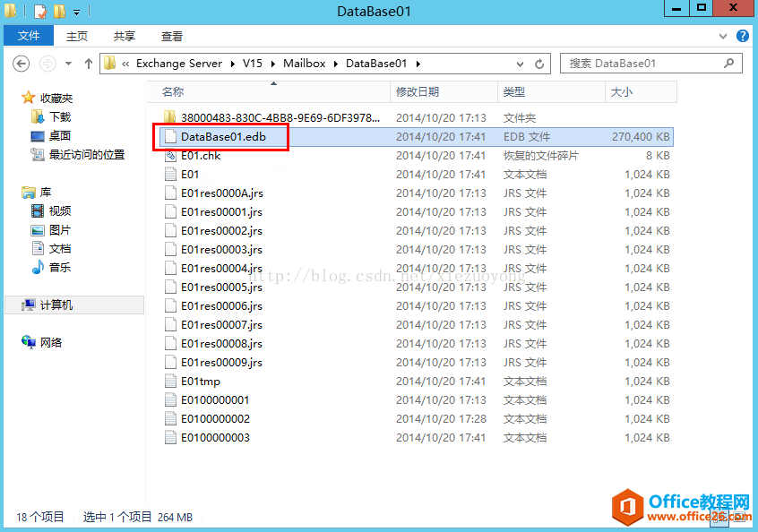Select the E01 text document icon
The height and width of the screenshot is (532, 758).
point(170,175)
